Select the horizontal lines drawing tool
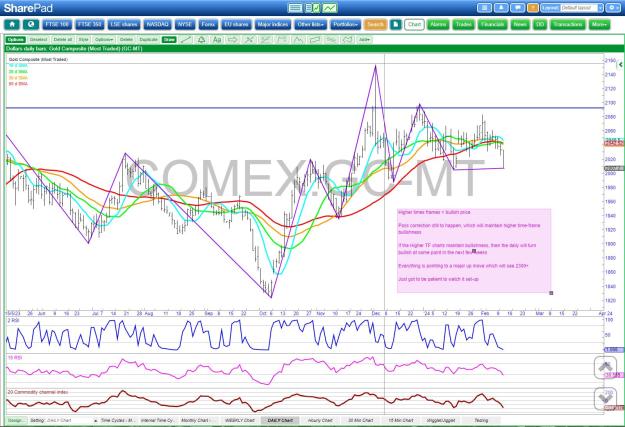 [x=331, y=39]
